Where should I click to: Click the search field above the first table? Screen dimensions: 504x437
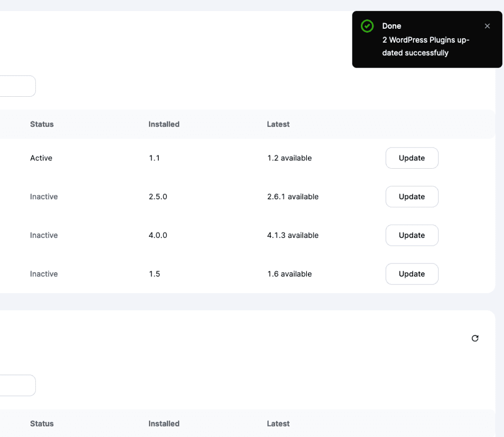[17, 86]
